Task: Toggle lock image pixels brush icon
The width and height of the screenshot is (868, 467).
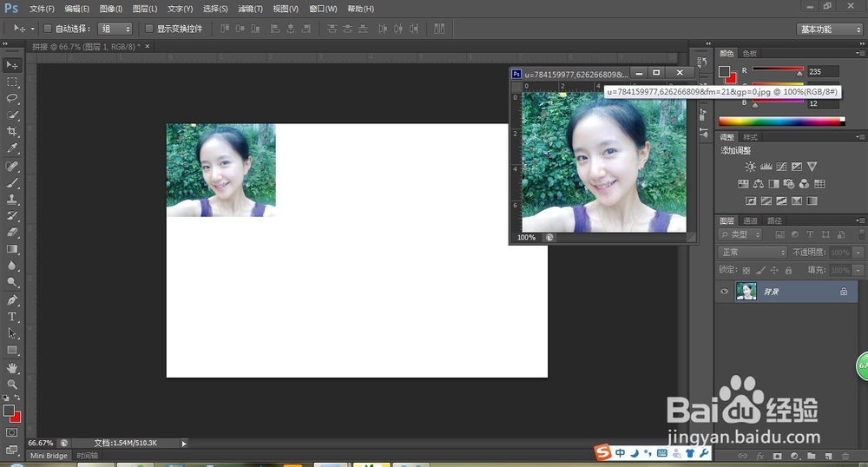Action: (x=760, y=271)
